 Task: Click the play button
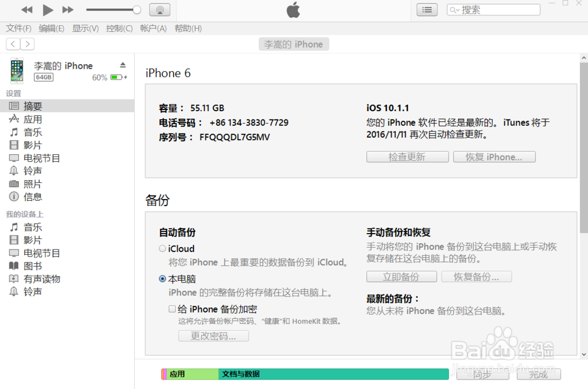pos(48,10)
